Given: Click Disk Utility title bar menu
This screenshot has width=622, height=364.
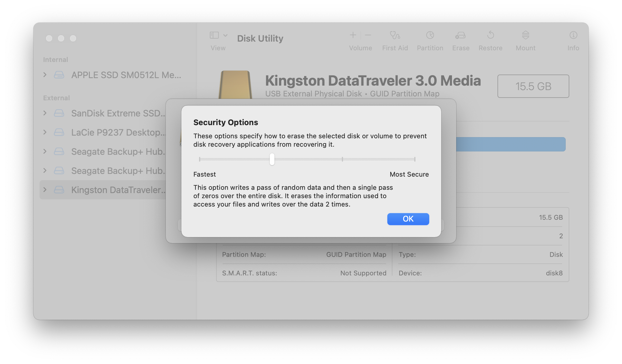Looking at the screenshot, I should (x=260, y=39).
